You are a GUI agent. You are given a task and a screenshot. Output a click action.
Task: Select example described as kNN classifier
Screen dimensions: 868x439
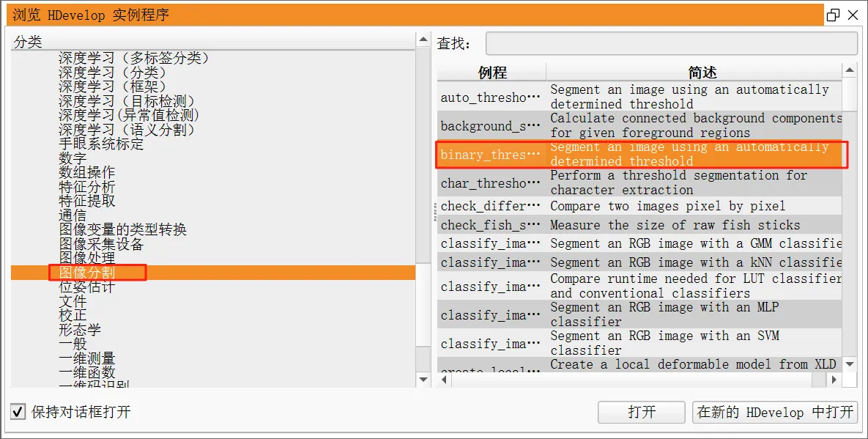point(639,262)
